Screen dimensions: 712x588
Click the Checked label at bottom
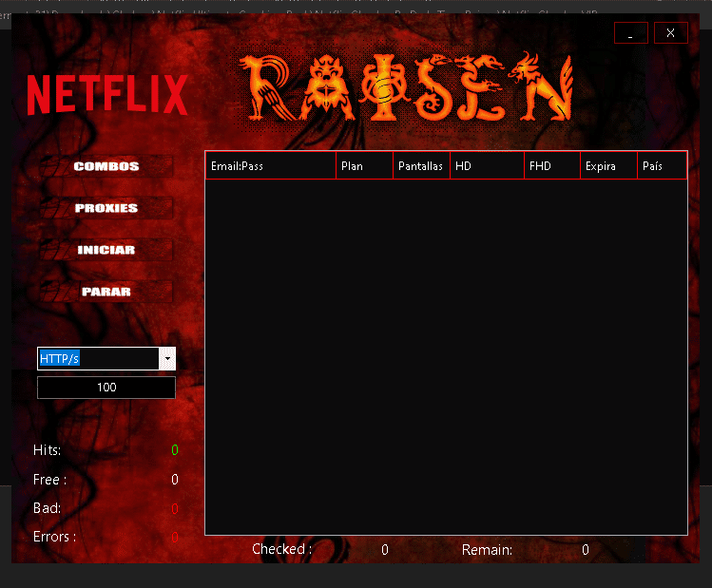(x=281, y=549)
